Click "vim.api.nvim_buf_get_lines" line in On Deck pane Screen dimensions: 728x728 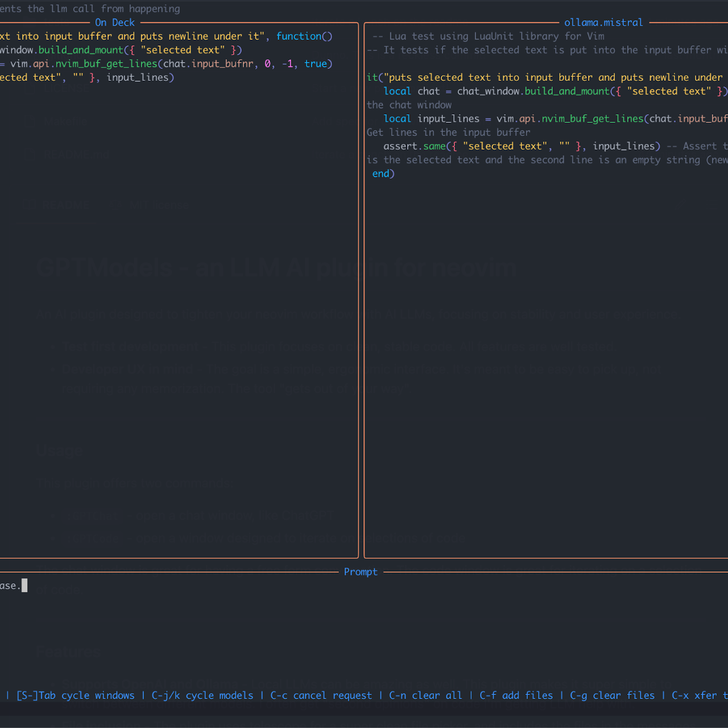(166, 64)
